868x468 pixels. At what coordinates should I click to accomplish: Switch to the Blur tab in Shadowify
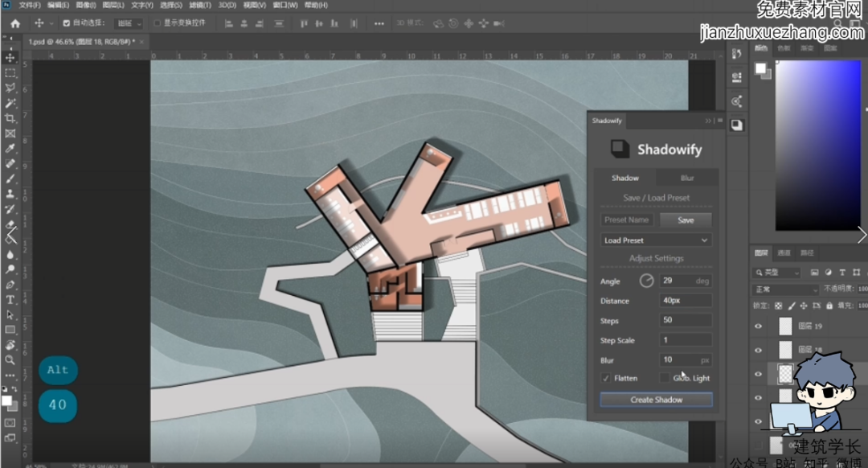687,178
